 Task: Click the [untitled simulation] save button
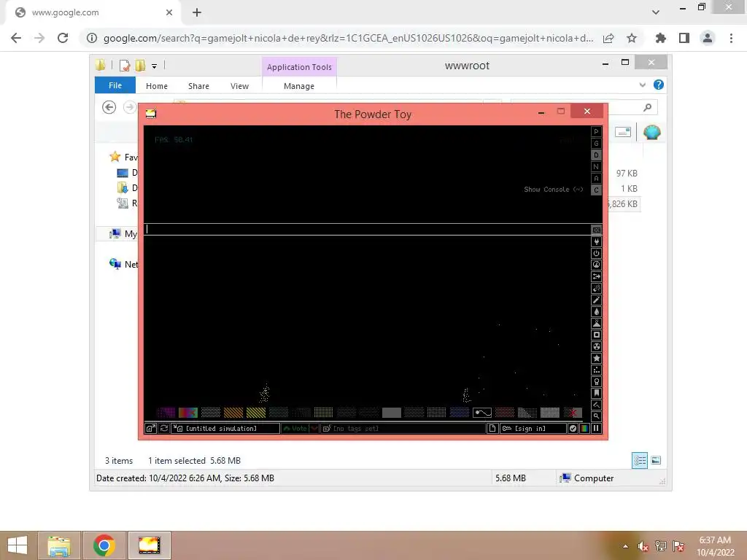[x=226, y=428]
